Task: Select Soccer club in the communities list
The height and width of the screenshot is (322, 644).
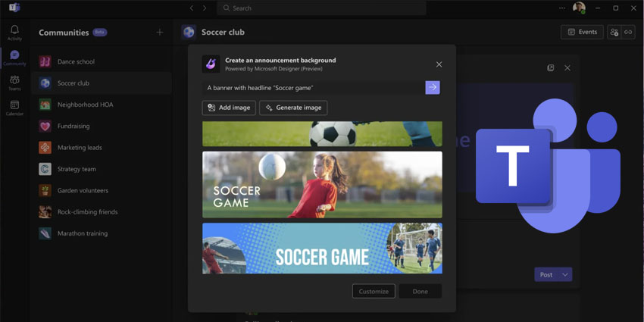Action: [102, 83]
